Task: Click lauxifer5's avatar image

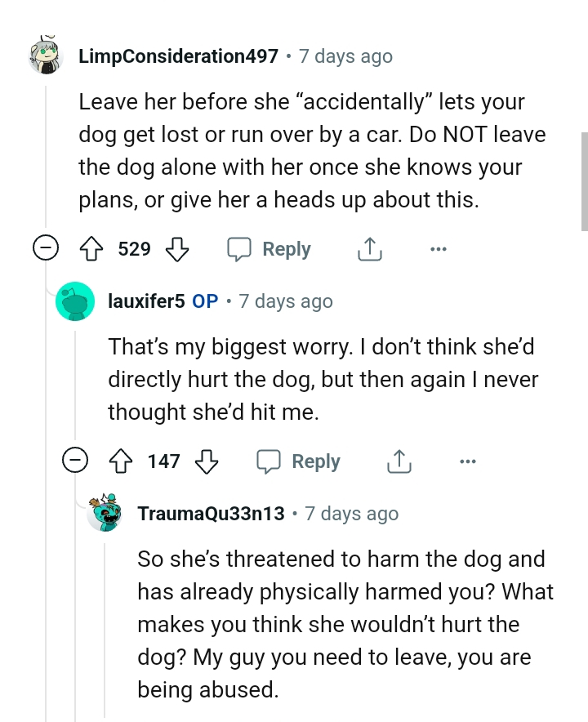Action: coord(75,301)
